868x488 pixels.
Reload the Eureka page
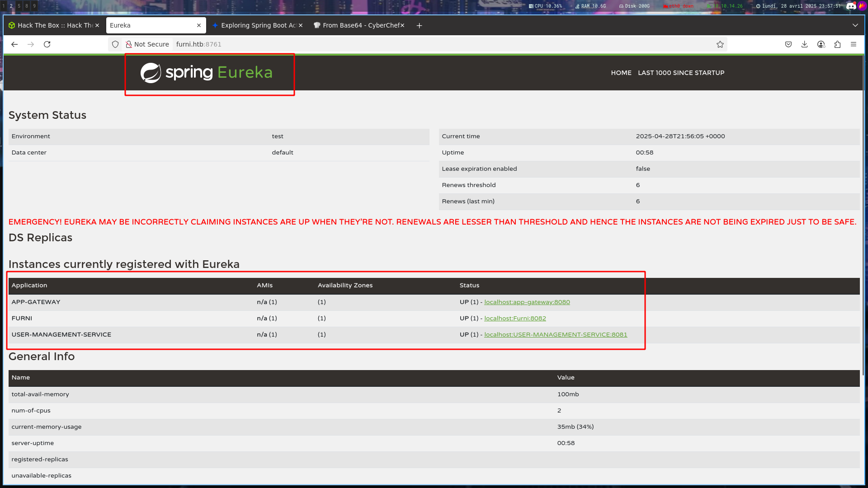[47, 44]
